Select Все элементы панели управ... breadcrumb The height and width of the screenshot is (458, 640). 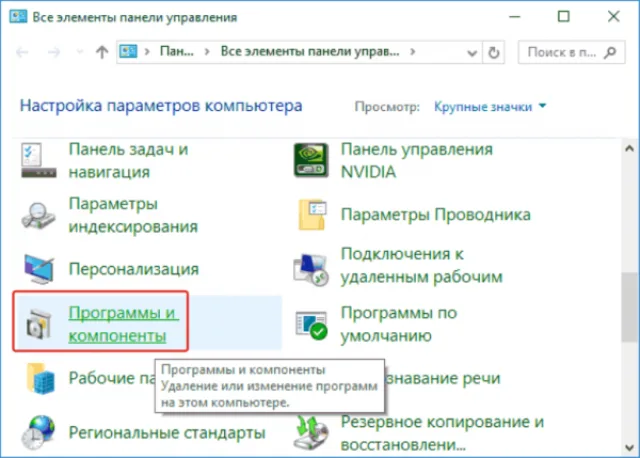point(310,51)
